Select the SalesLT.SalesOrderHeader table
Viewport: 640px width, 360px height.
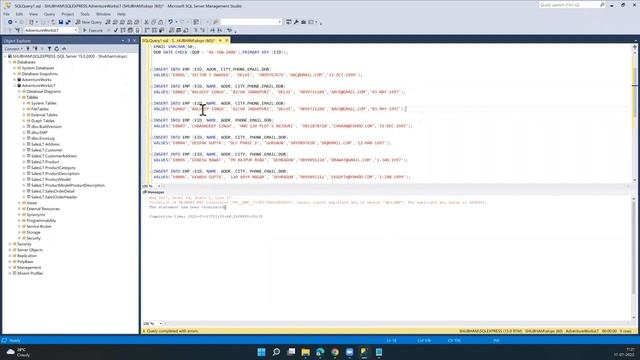54,197
